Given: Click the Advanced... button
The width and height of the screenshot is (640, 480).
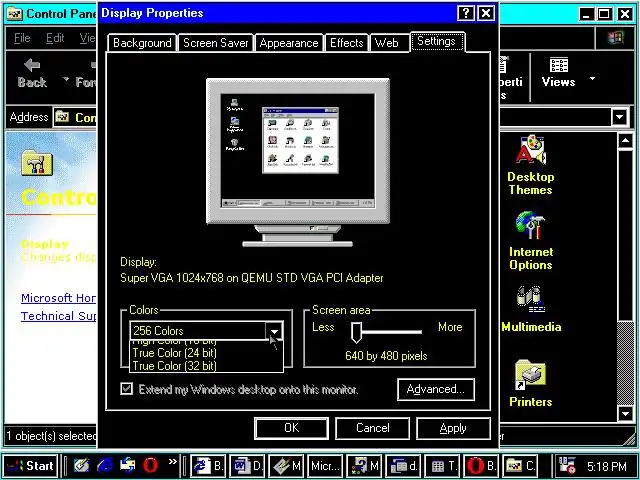Looking at the screenshot, I should tap(436, 389).
